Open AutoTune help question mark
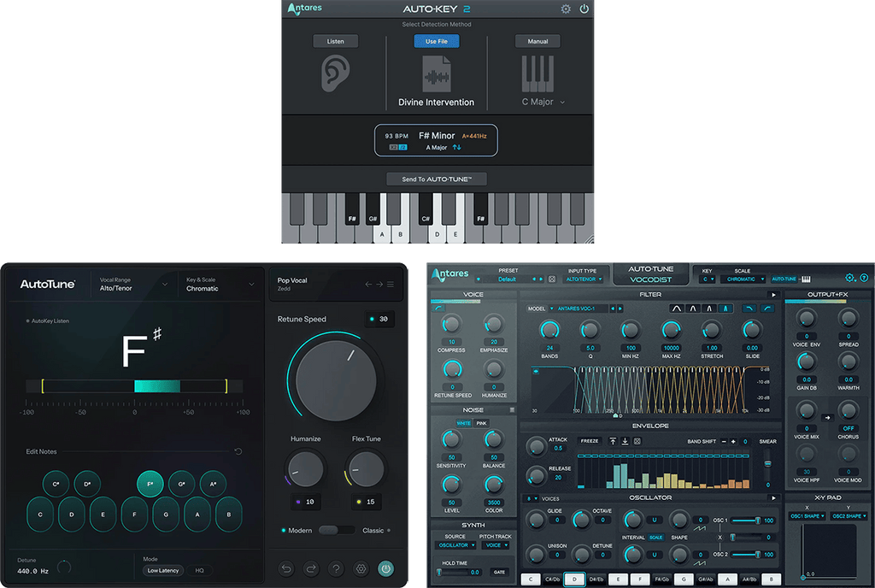The width and height of the screenshot is (875, 588). (336, 567)
